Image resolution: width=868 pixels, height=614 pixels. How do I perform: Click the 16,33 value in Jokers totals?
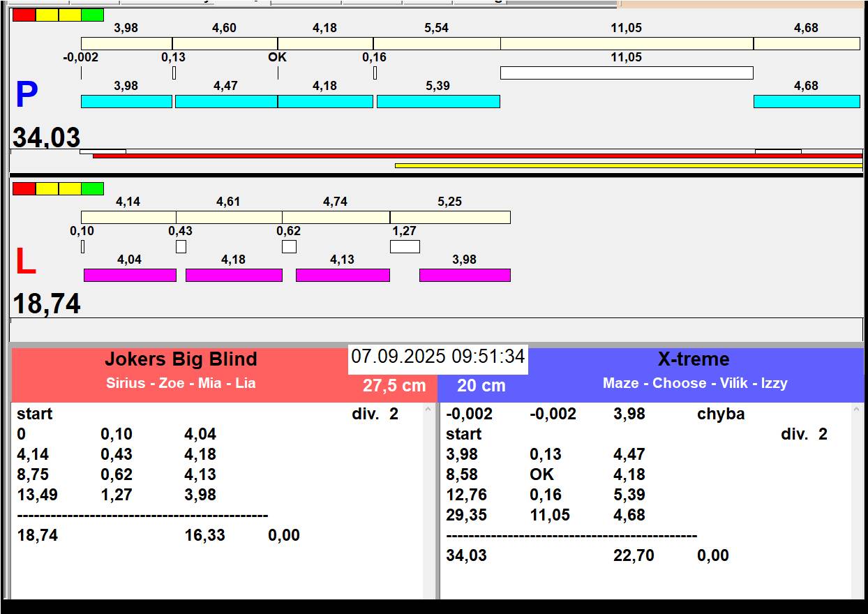click(204, 535)
